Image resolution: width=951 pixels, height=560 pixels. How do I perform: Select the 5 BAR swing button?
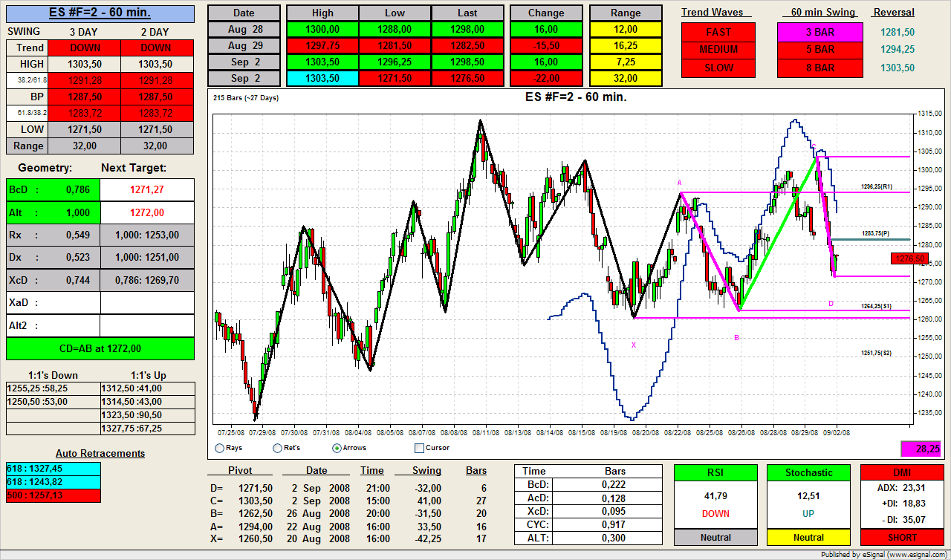click(x=819, y=50)
